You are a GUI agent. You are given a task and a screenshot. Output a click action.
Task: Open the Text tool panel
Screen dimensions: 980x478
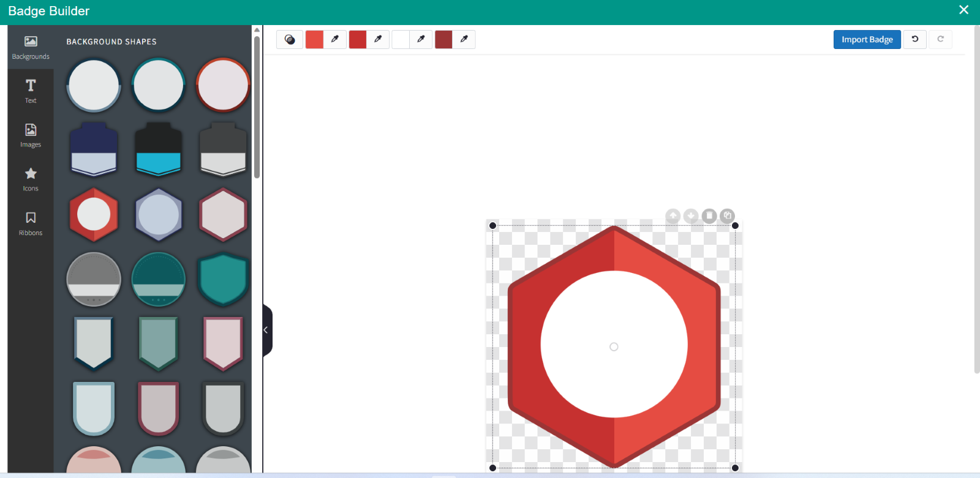31,91
